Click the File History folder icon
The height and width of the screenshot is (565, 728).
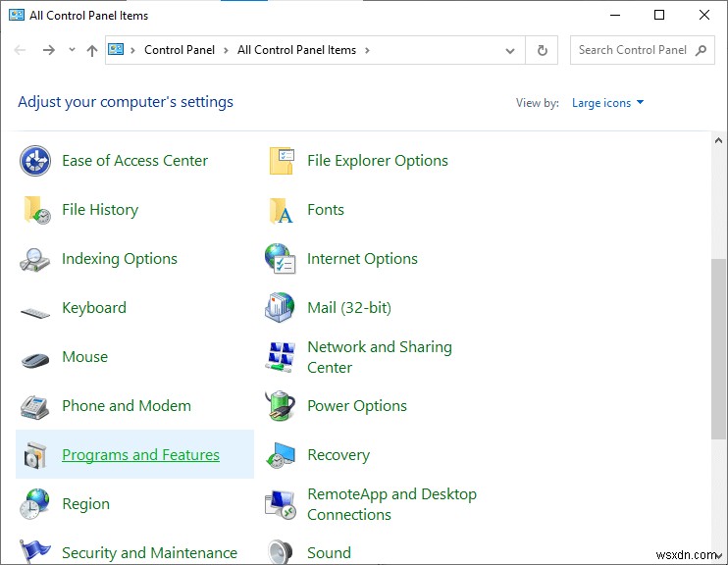coord(35,210)
